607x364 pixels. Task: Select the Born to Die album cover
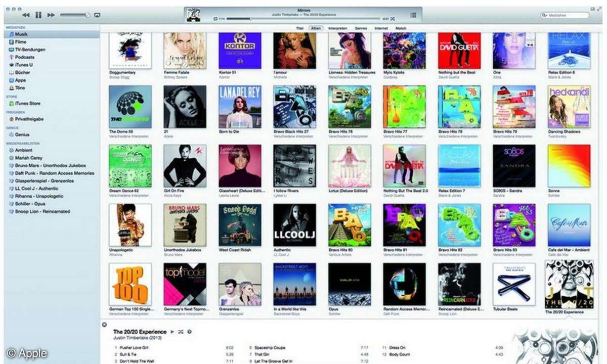coord(240,106)
